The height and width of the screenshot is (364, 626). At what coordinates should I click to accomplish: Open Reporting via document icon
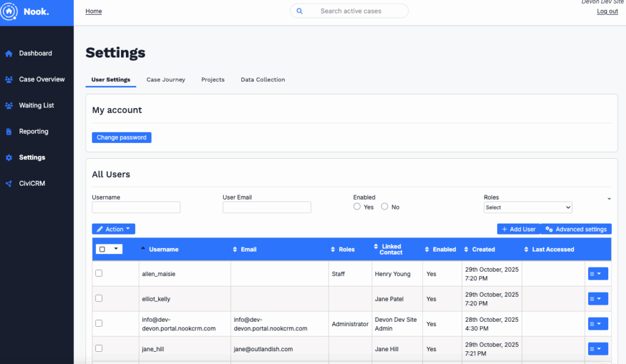pyautogui.click(x=9, y=132)
